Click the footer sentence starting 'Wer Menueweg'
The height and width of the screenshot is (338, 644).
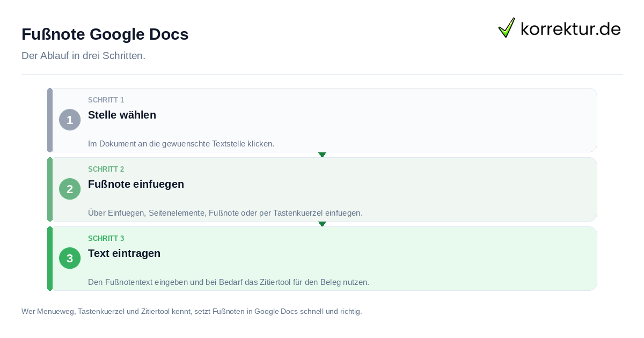coord(192,311)
